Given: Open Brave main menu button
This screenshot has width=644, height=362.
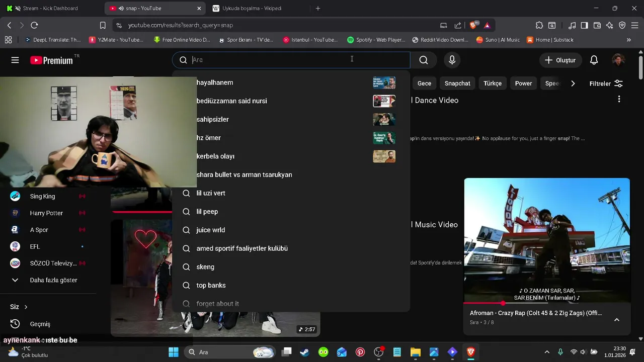Looking at the screenshot, I should (635, 25).
